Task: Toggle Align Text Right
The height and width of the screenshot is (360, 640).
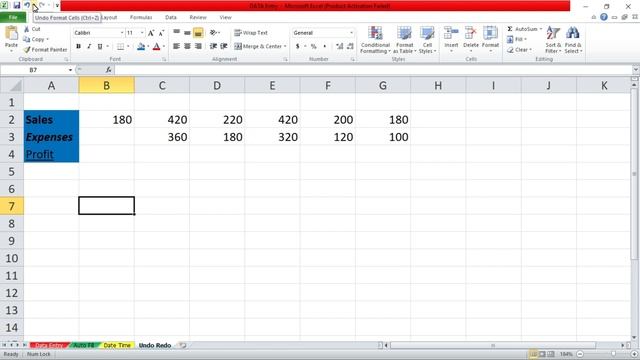Action: coord(198,46)
